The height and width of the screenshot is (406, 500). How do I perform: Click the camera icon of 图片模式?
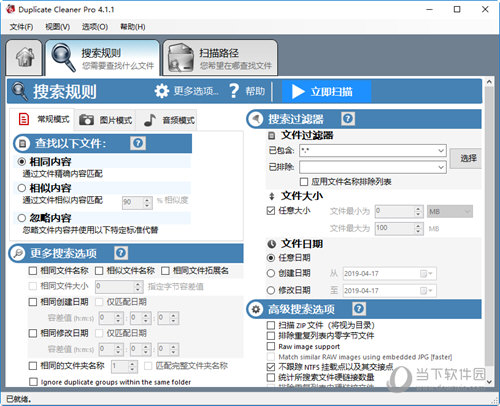click(86, 120)
